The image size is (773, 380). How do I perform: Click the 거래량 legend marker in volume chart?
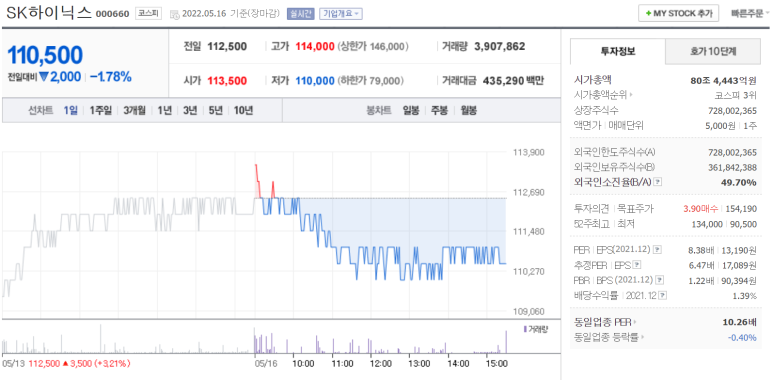coord(525,328)
